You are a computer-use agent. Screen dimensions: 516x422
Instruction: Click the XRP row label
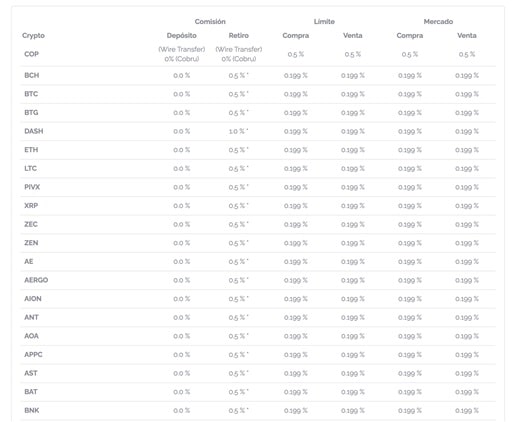tap(31, 206)
